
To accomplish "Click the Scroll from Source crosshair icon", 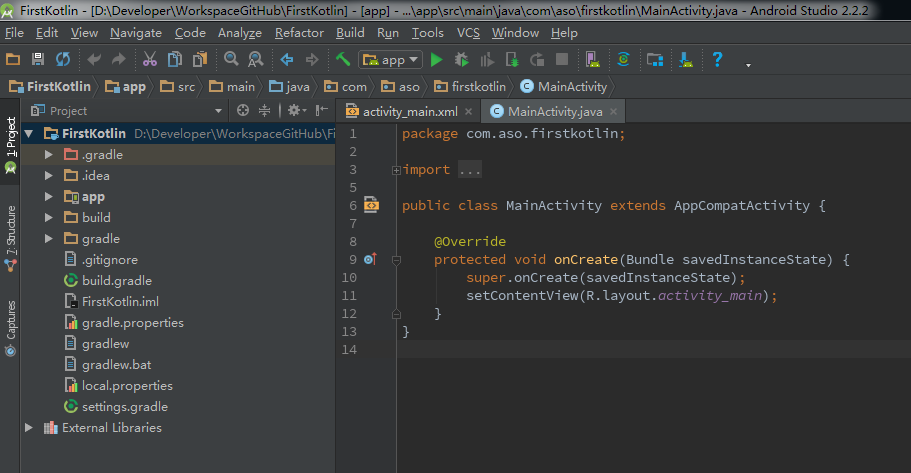I will click(x=243, y=110).
